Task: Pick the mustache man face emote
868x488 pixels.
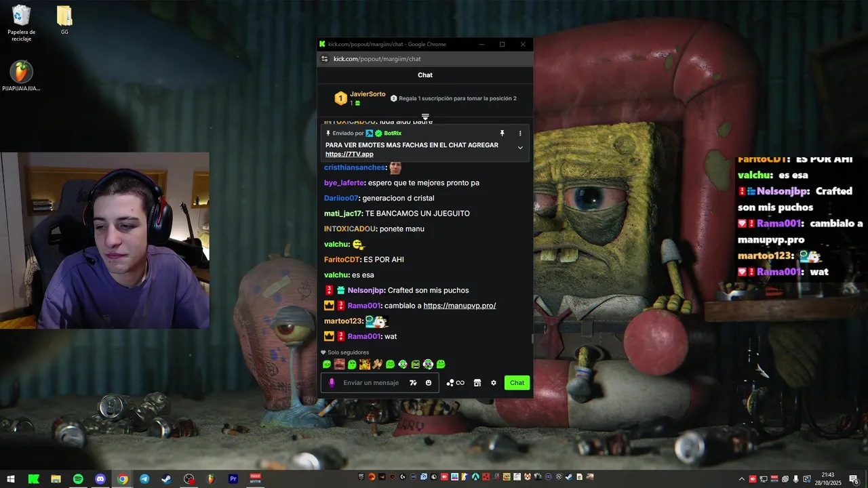Action: [x=339, y=365]
